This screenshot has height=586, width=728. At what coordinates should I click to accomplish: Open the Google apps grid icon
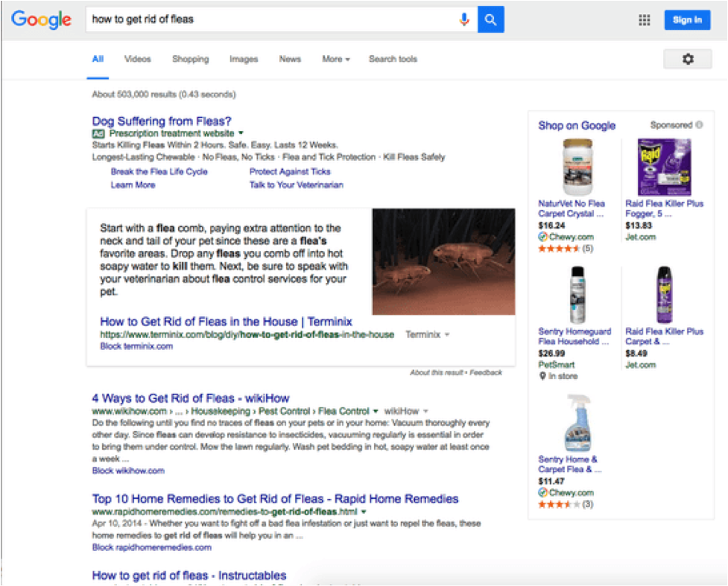(x=644, y=20)
